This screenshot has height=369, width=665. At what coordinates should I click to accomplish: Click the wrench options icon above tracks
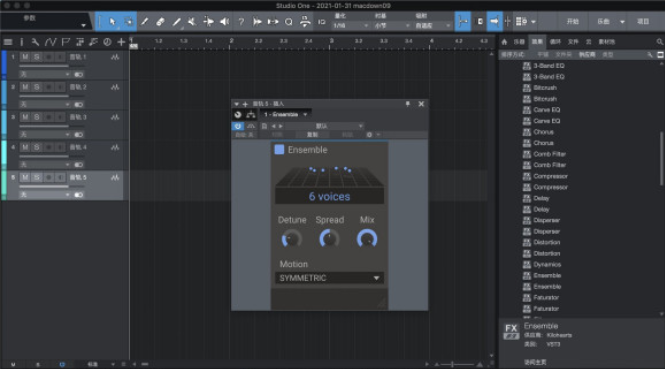[36, 42]
